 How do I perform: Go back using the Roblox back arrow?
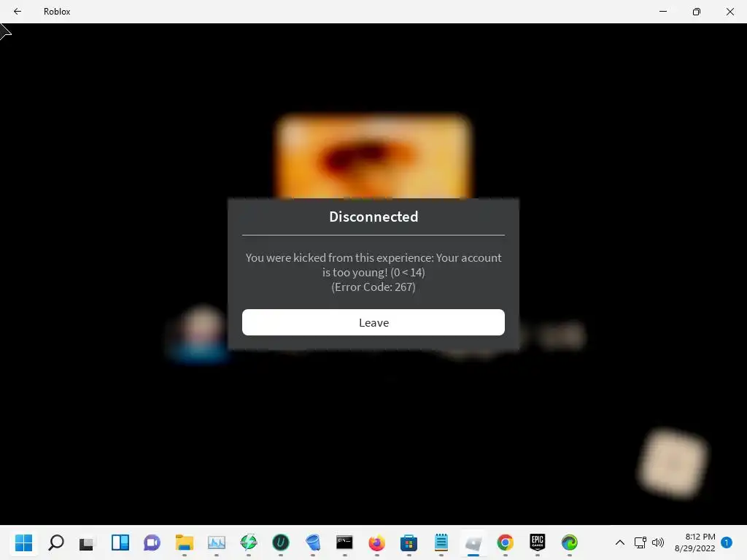(x=18, y=12)
